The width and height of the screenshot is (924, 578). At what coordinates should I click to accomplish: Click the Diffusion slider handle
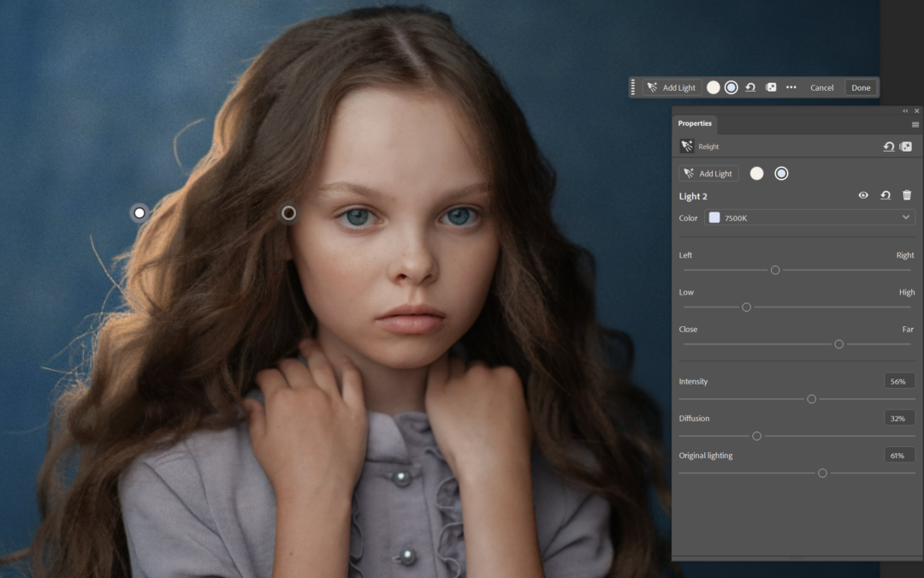tap(756, 437)
